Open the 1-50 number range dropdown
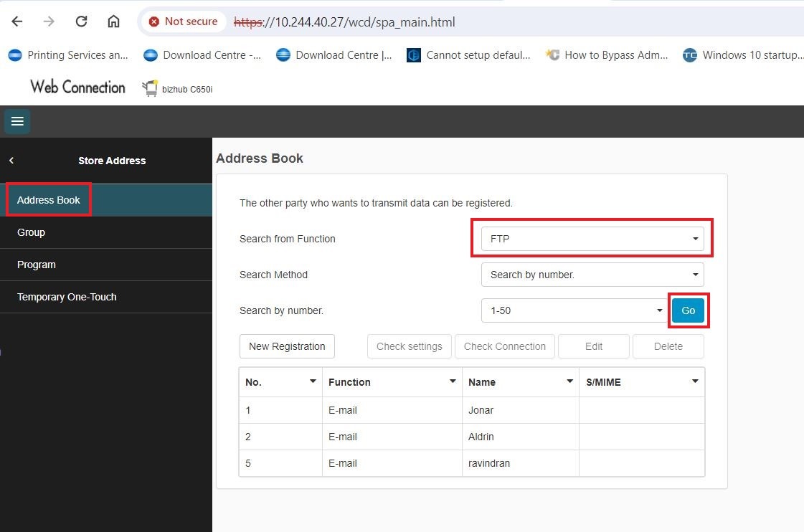804x532 pixels. pyautogui.click(x=574, y=310)
